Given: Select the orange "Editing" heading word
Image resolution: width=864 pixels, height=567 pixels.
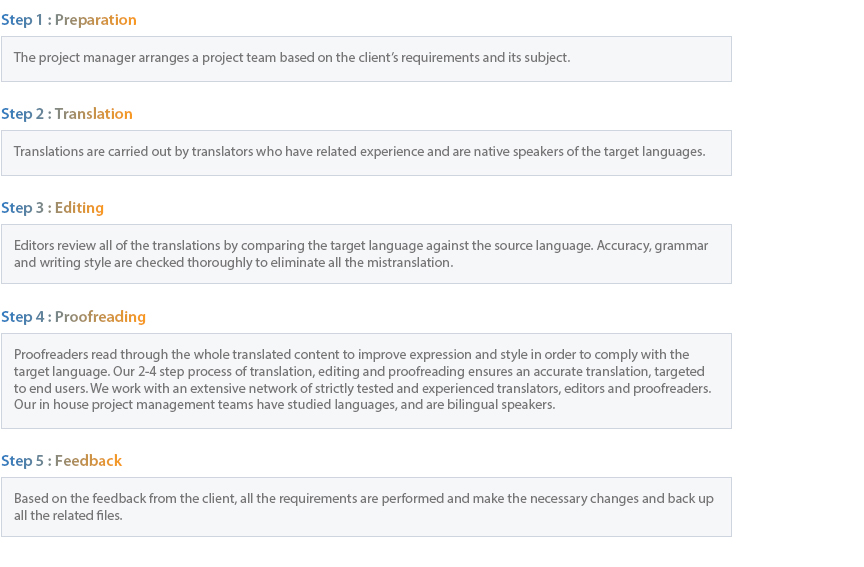Looking at the screenshot, I should pyautogui.click(x=79, y=208).
